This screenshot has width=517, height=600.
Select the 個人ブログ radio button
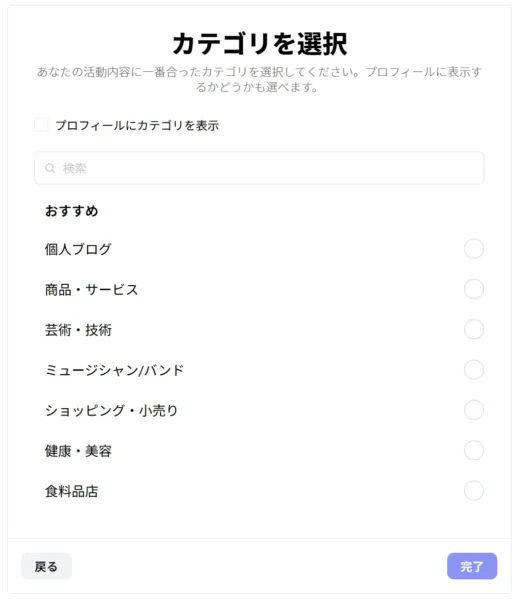(x=474, y=249)
